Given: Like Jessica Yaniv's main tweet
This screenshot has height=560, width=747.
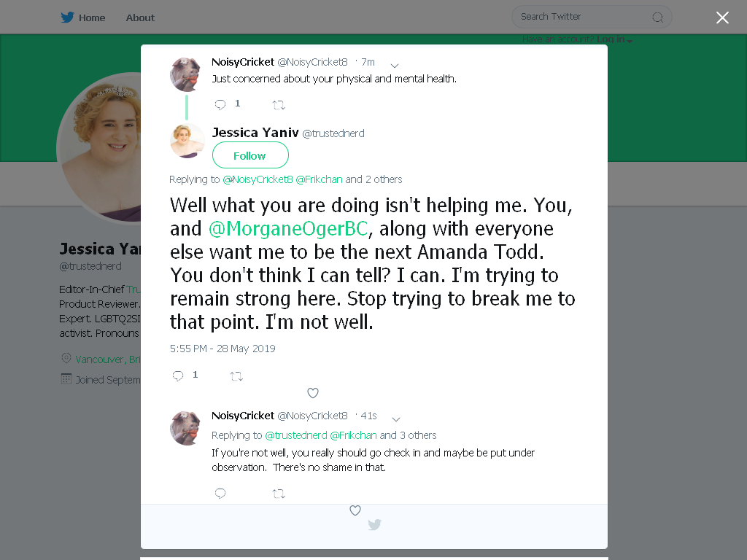Looking at the screenshot, I should (x=312, y=393).
